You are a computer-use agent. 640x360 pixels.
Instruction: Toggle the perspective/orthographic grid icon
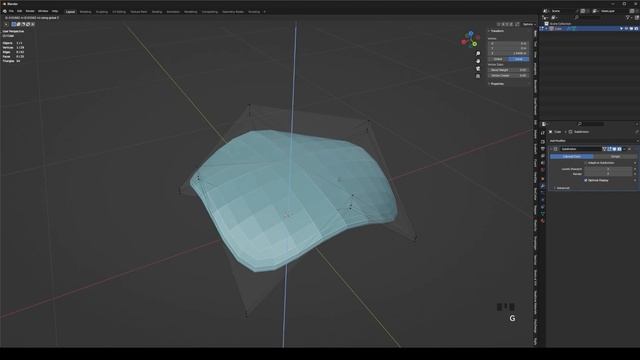[x=478, y=76]
